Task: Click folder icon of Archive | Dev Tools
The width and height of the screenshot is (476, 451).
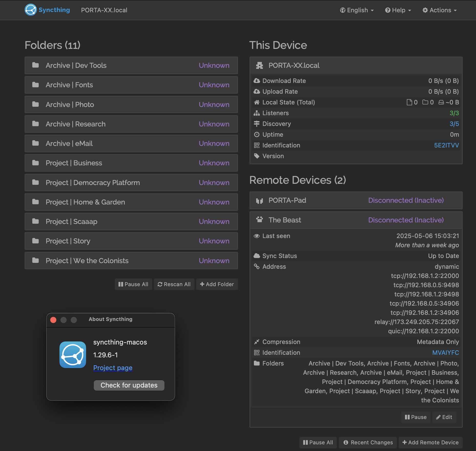Action: pyautogui.click(x=36, y=65)
